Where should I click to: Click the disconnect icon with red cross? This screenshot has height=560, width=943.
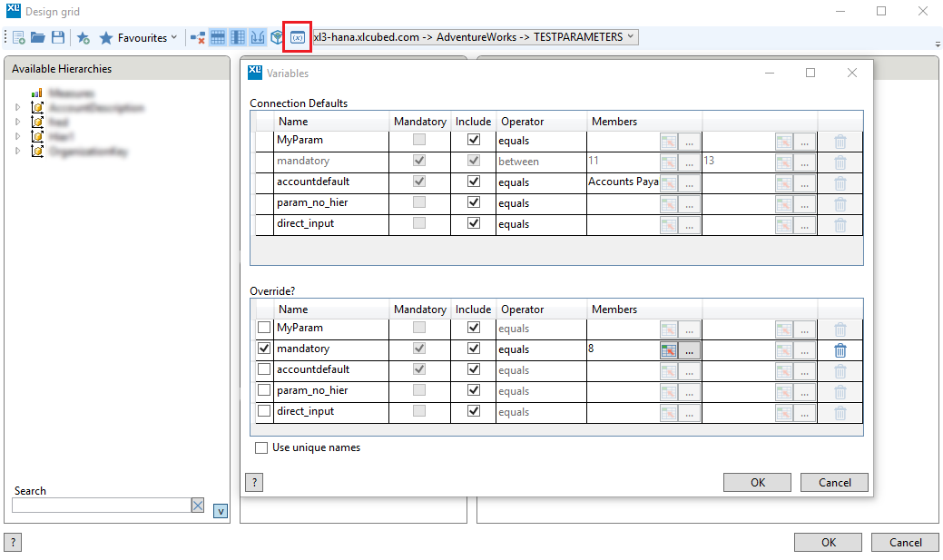tap(198, 37)
